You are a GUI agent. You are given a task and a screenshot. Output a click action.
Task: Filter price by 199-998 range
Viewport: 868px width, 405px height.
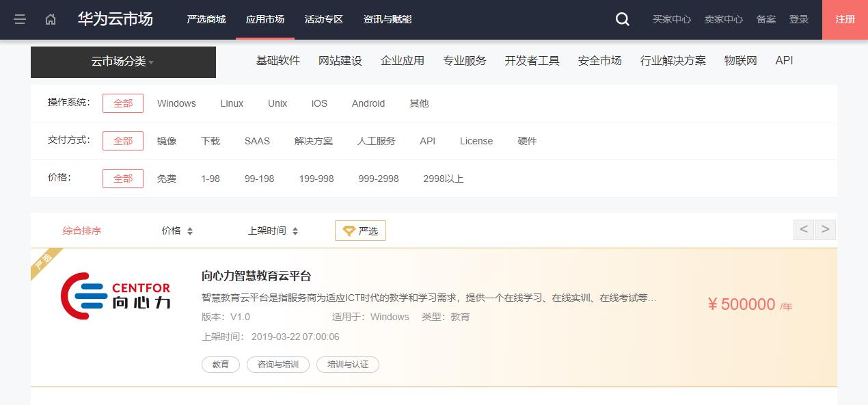click(316, 179)
